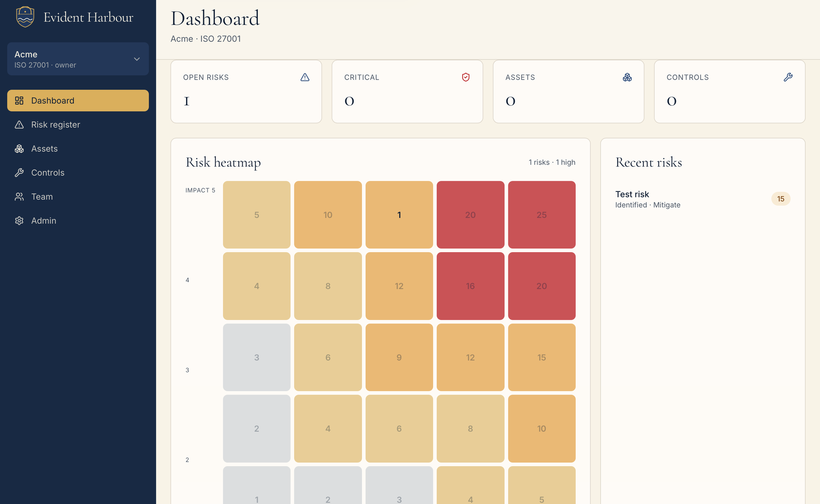Select the Open Risks count value
The height and width of the screenshot is (504, 820).
click(x=187, y=101)
